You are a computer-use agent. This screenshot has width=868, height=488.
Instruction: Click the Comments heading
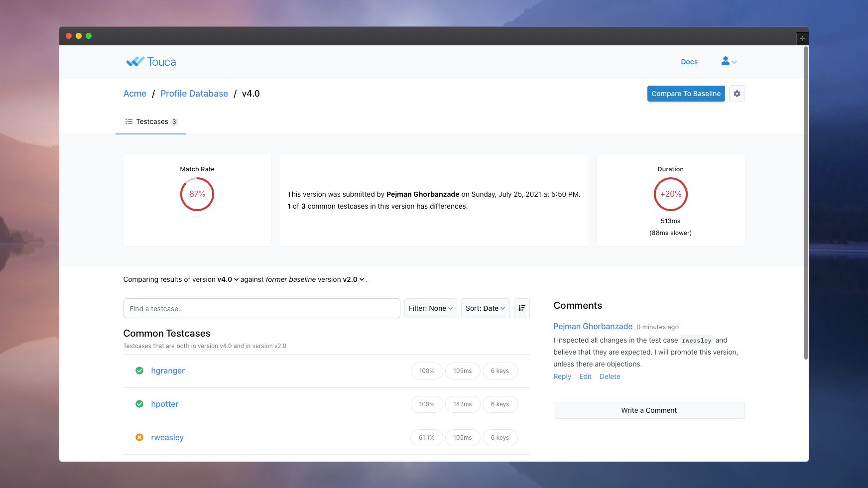[x=578, y=305]
